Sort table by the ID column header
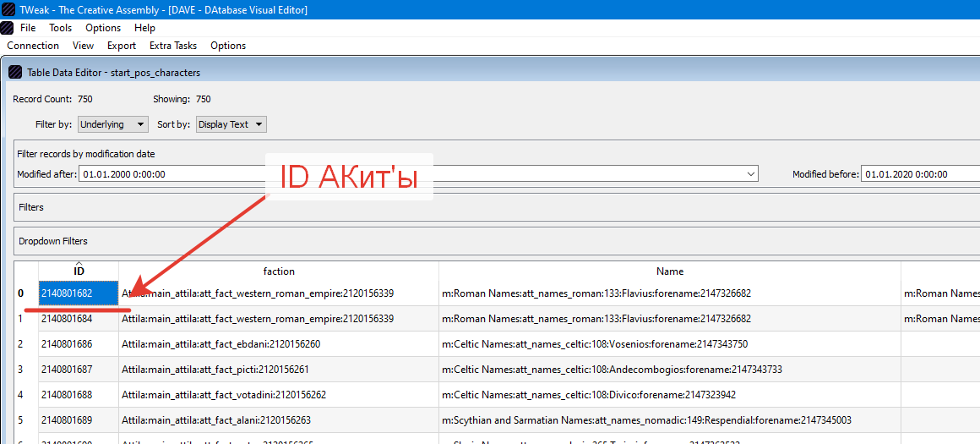The width and height of the screenshot is (980, 444). 79,271
